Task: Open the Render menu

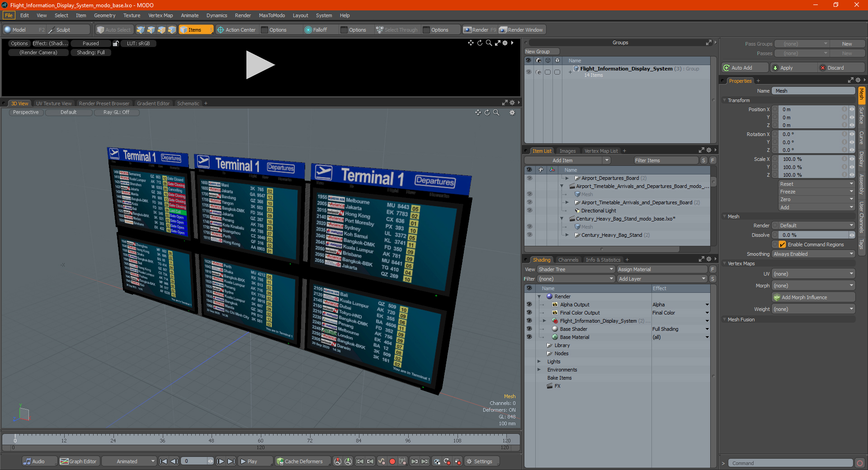Action: point(243,15)
